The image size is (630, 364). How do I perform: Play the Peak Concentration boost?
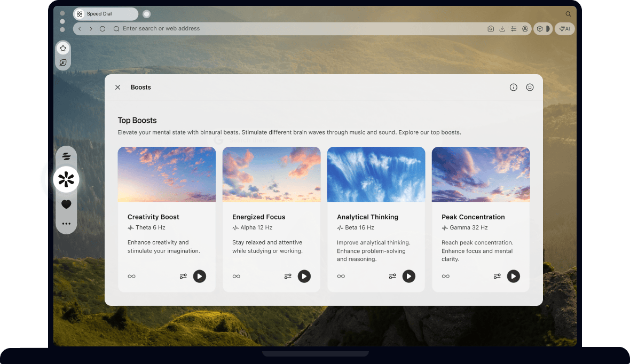point(513,276)
